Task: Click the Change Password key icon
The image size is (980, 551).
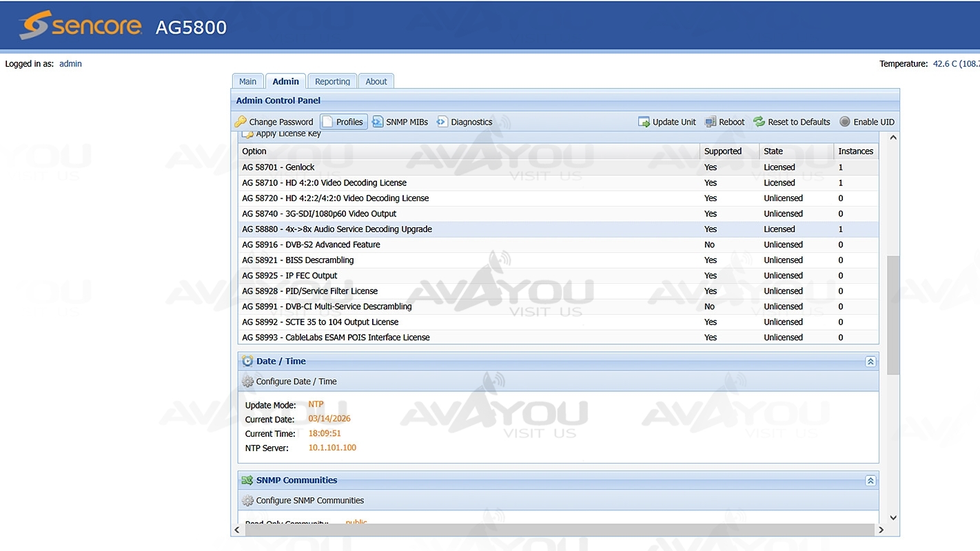Action: [x=241, y=122]
